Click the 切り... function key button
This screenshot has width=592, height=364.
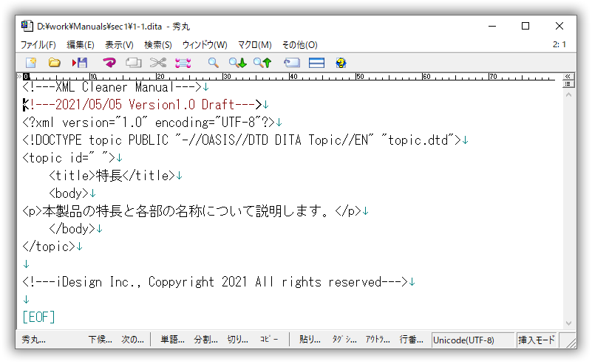pyautogui.click(x=237, y=340)
